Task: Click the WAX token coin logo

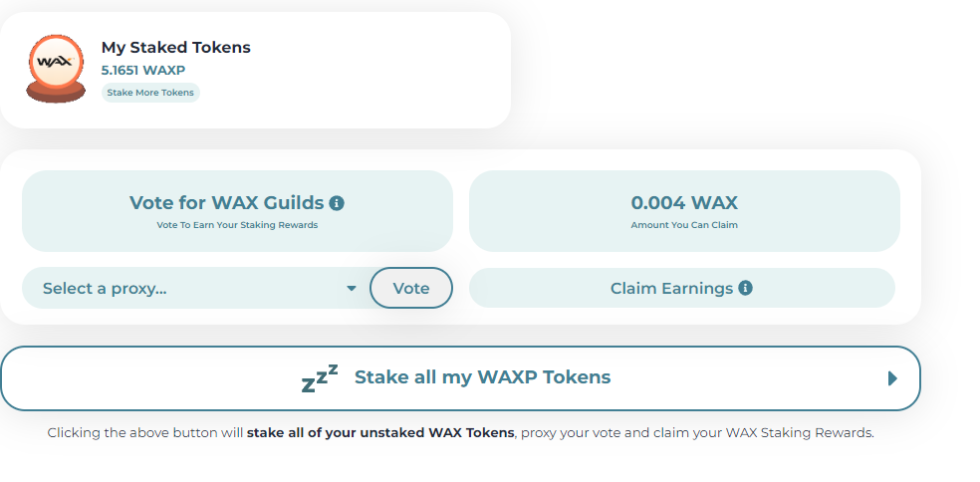Action: 56,68
